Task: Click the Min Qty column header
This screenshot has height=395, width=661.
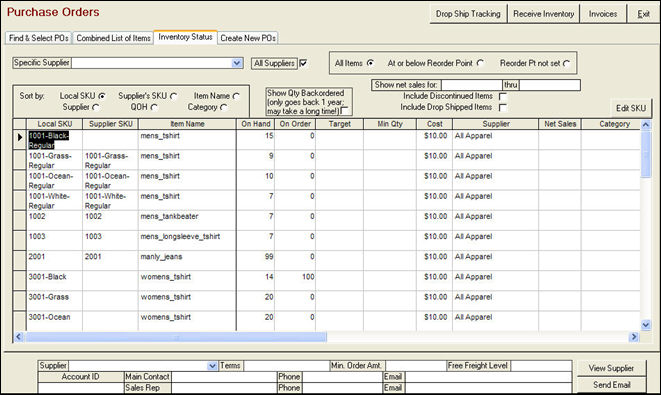Action: coord(390,124)
